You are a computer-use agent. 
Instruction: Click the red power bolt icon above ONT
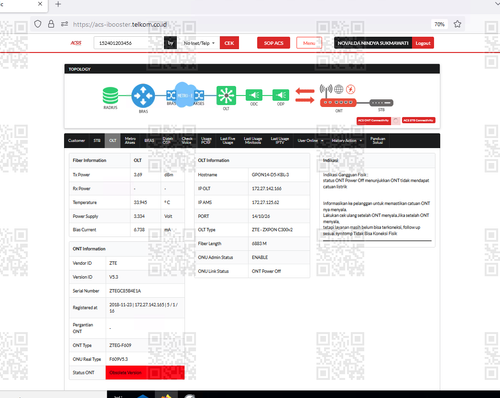coord(350,89)
